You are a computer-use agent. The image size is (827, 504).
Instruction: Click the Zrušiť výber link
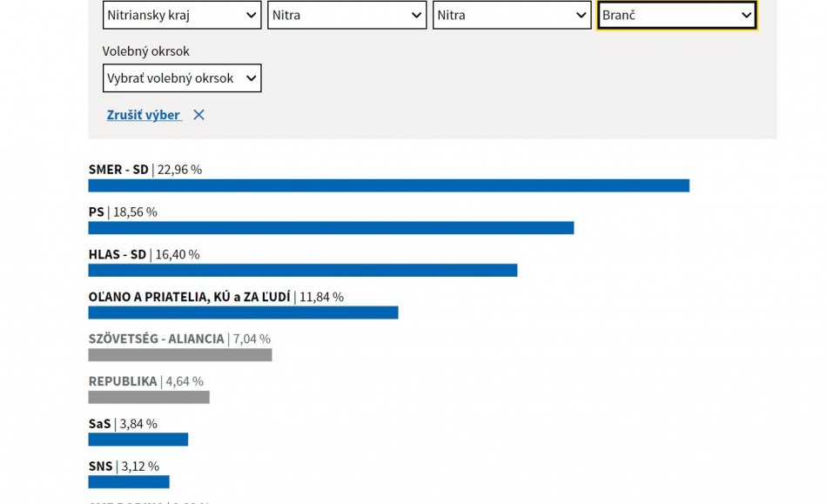(x=144, y=115)
